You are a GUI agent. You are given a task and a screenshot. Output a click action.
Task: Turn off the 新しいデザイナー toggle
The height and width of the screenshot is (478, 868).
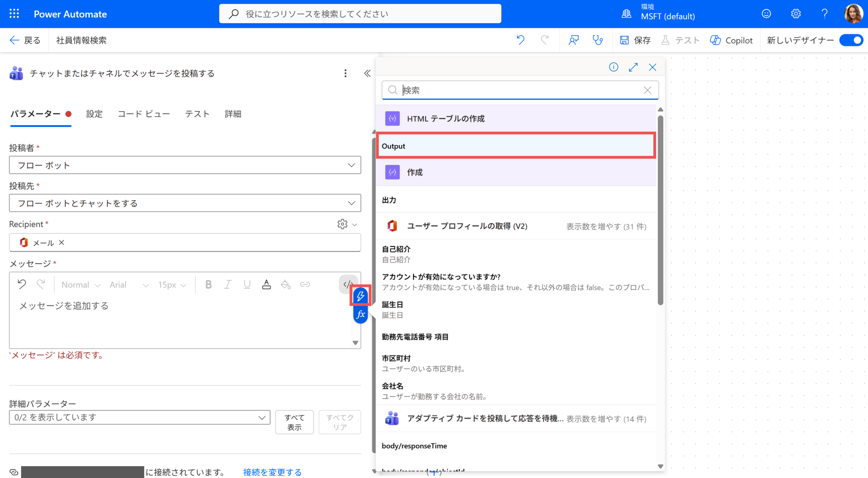(x=851, y=40)
